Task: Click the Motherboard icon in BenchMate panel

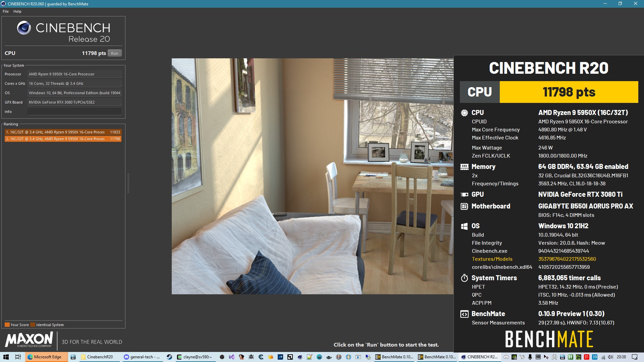Action: (464, 206)
